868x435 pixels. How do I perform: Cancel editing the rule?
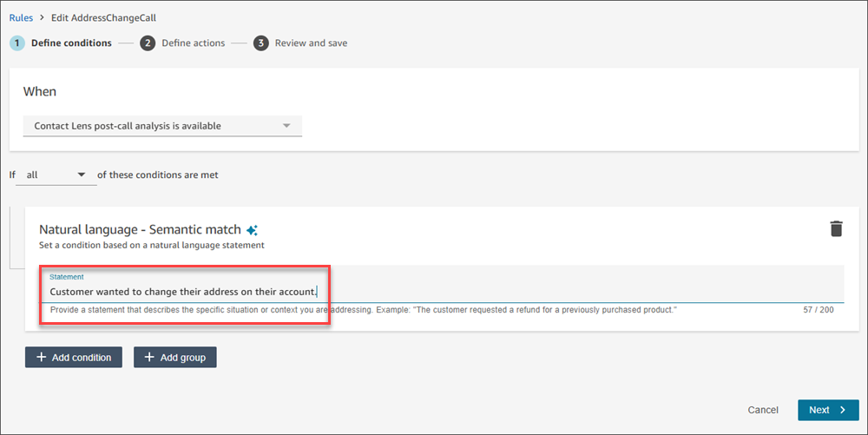[762, 410]
